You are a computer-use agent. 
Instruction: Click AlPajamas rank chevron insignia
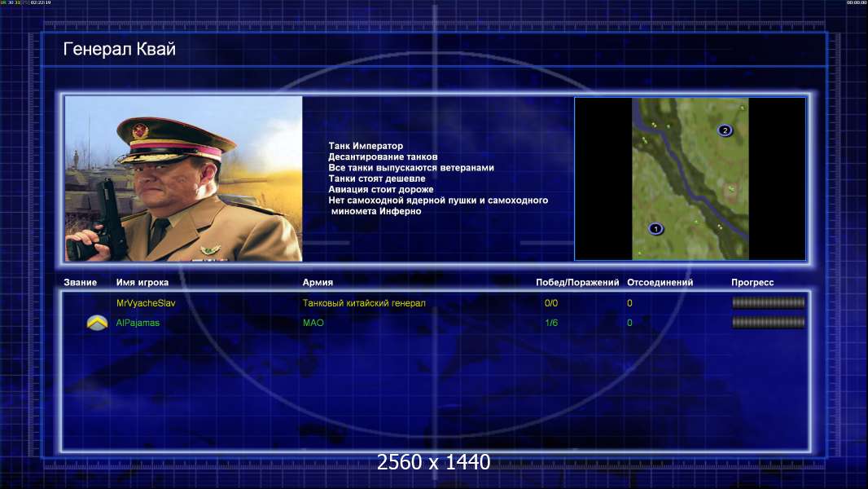tap(98, 322)
